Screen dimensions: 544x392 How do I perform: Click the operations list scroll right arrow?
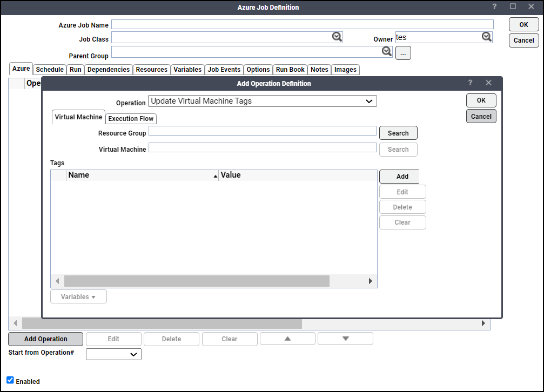point(483,323)
